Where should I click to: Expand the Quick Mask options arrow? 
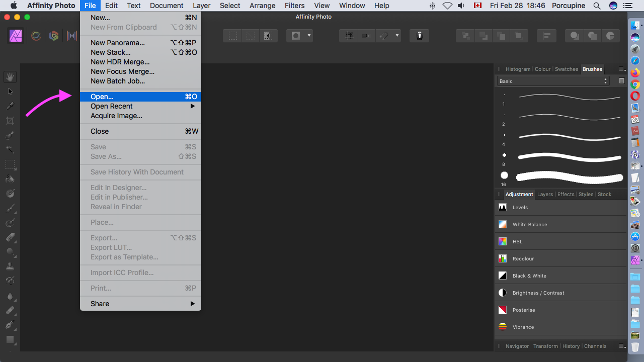(x=309, y=36)
